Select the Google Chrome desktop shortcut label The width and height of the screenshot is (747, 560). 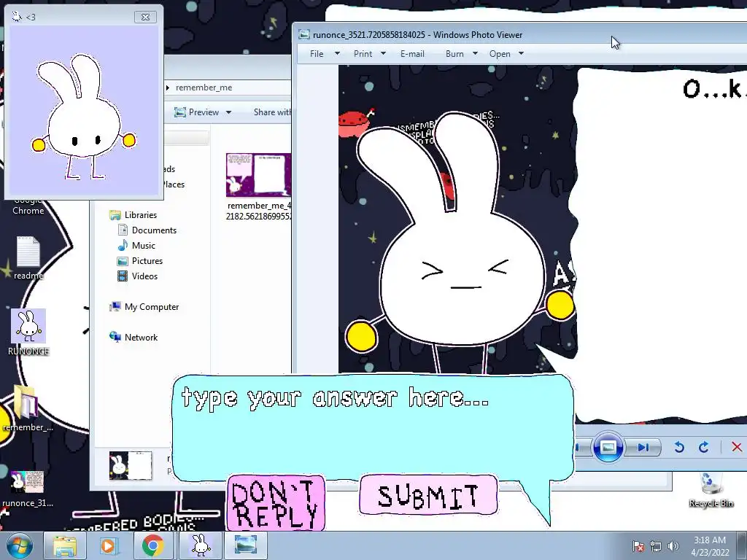(28, 206)
